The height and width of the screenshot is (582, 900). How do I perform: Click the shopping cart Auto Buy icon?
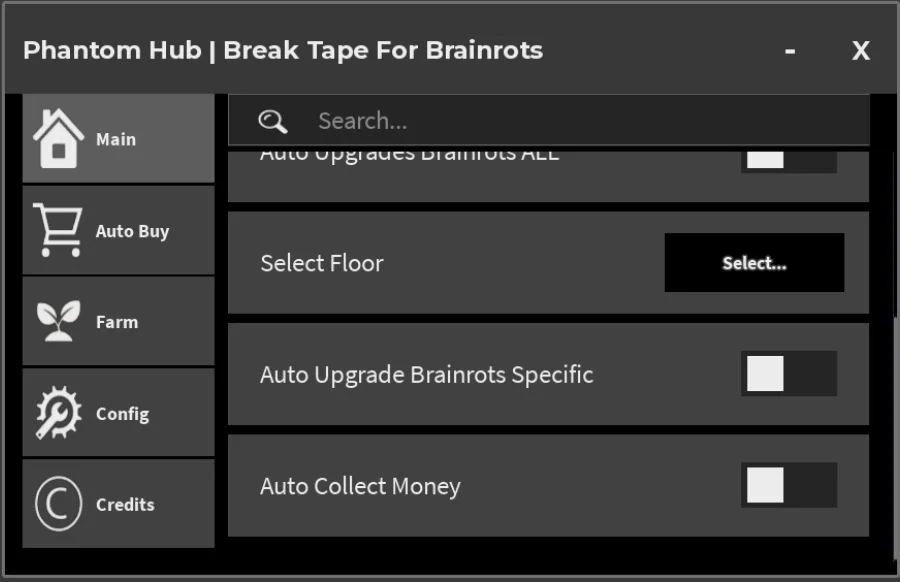[57, 230]
